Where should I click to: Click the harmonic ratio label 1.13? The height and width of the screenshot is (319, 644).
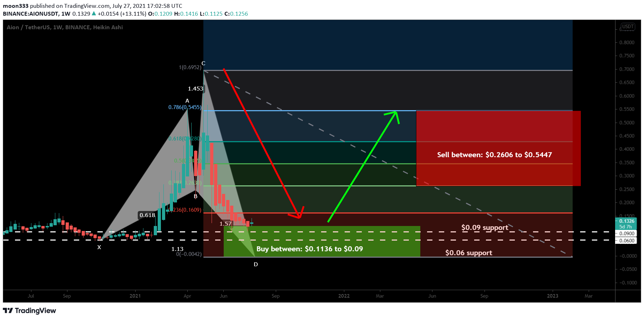tap(177, 249)
